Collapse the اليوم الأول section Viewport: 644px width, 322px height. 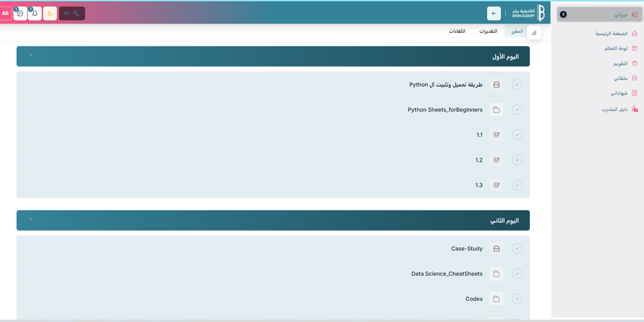pos(31,56)
